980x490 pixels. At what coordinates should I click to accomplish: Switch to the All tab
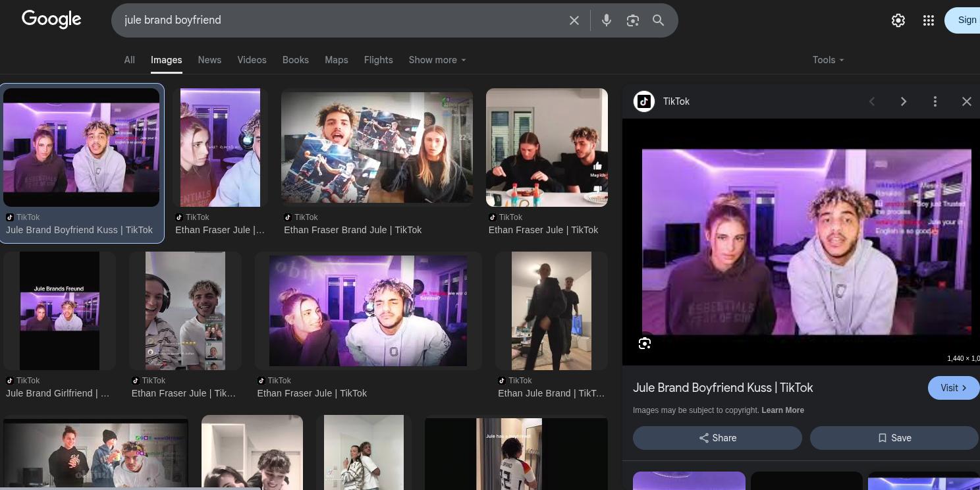pos(130,60)
